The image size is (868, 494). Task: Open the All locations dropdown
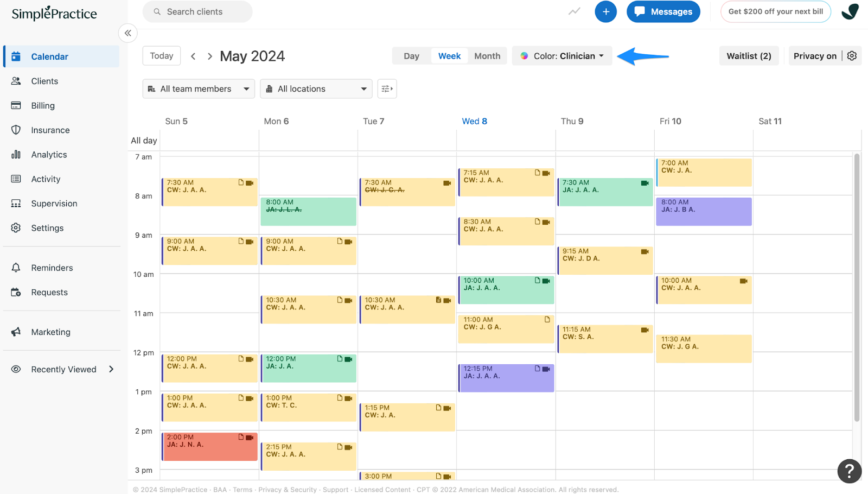click(316, 88)
